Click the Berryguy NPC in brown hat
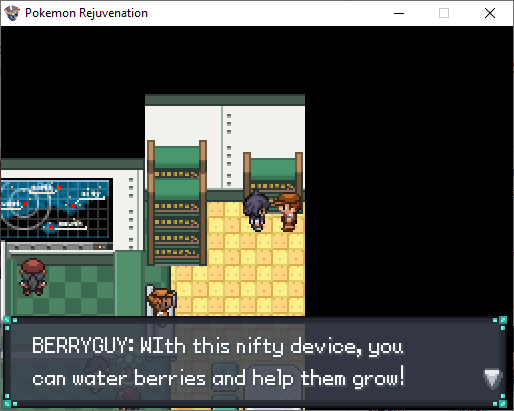The image size is (514, 411). pyautogui.click(x=288, y=212)
